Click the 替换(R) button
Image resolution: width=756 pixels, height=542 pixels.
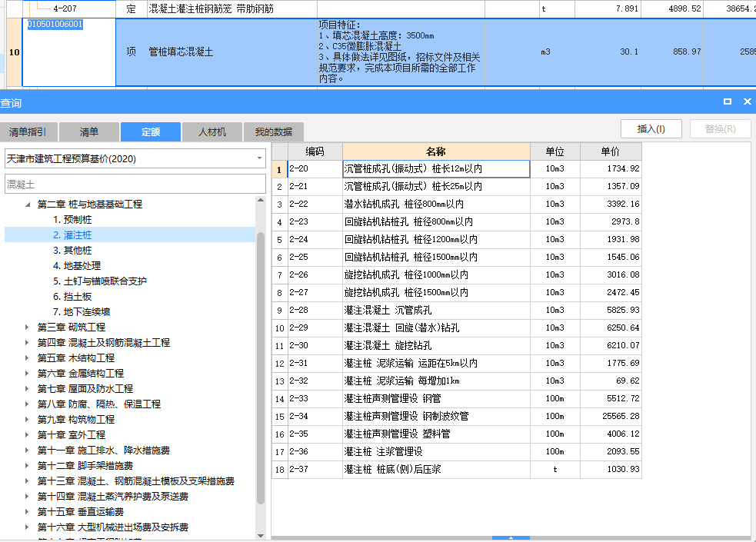721,129
